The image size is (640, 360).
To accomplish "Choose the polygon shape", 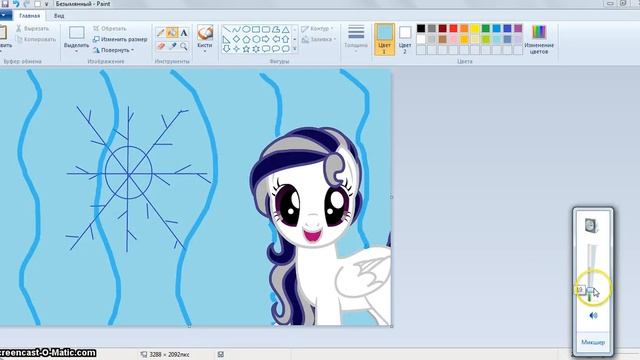I will click(x=276, y=29).
